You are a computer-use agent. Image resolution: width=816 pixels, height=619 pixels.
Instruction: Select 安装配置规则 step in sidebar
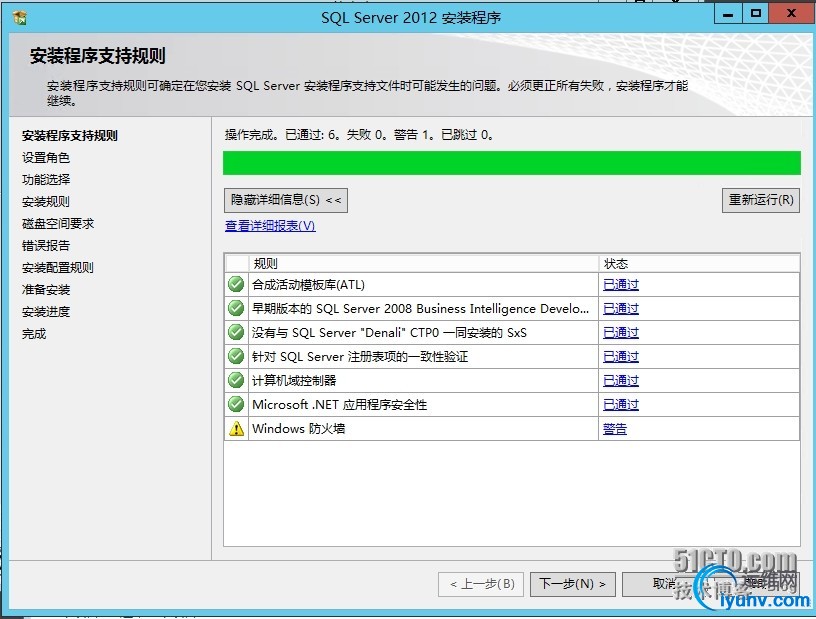coord(58,268)
